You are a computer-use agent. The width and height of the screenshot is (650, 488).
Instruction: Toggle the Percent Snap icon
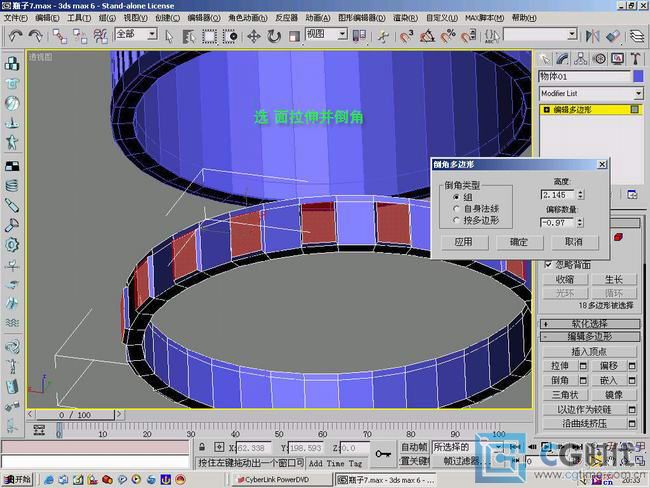pyautogui.click(x=448, y=36)
